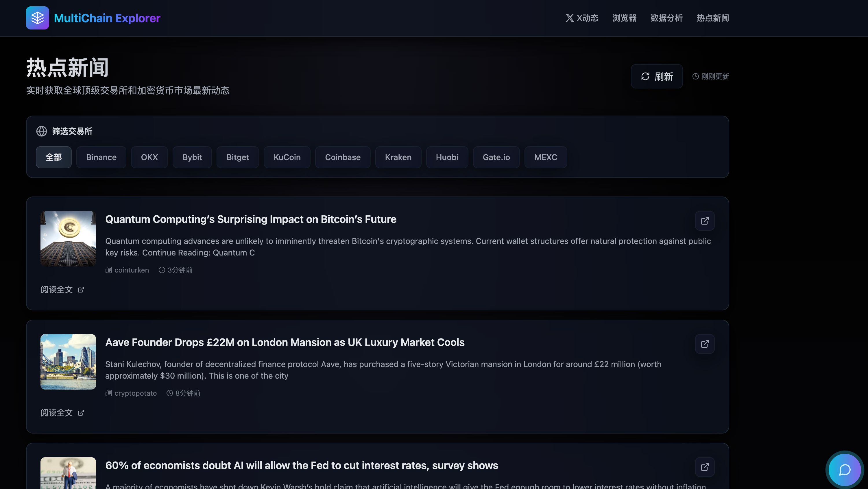The width and height of the screenshot is (868, 489).
Task: Click the London skyline article thumbnail
Action: pyautogui.click(x=68, y=362)
